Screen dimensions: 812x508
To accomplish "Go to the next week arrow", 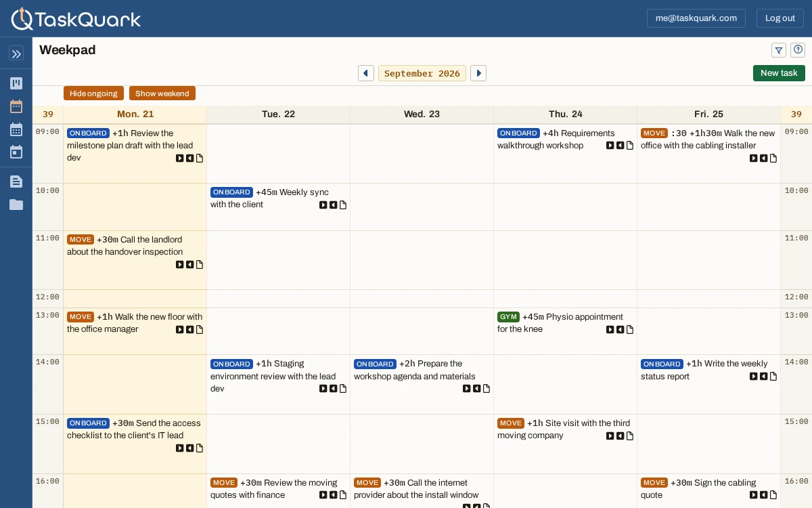I will [x=478, y=73].
